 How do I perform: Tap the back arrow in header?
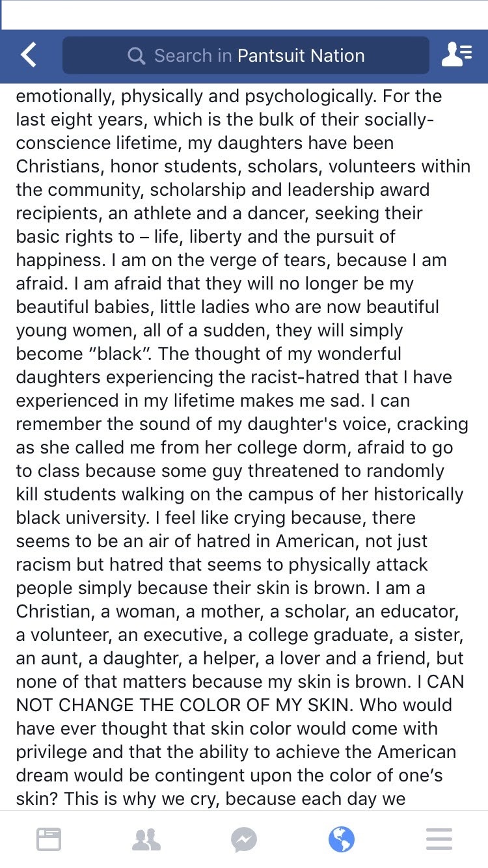(29, 55)
